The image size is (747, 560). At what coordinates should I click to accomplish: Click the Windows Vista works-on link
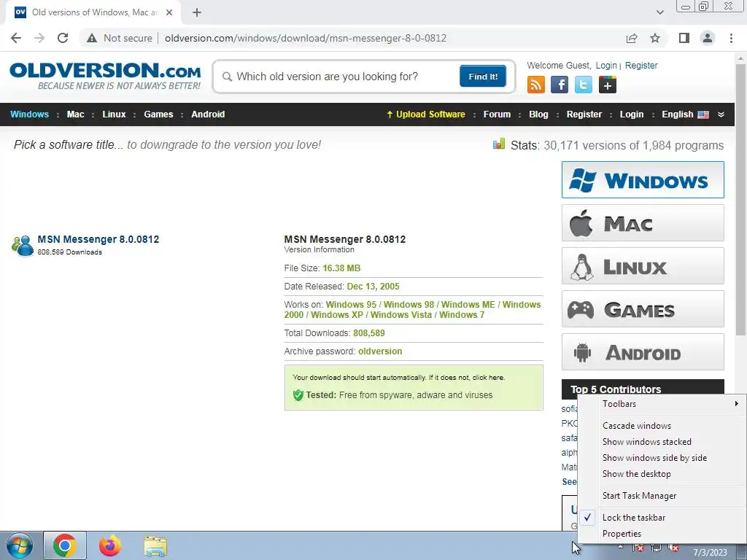pyautogui.click(x=401, y=315)
